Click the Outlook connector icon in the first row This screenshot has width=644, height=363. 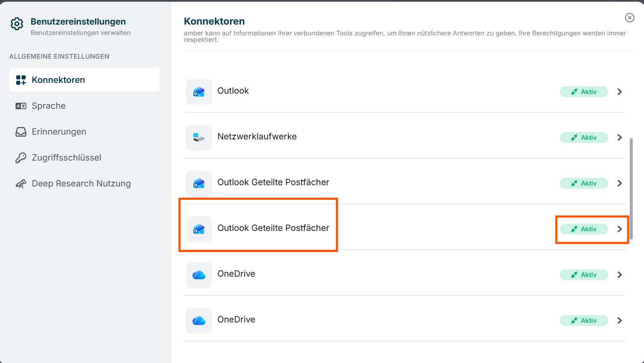[x=199, y=92]
